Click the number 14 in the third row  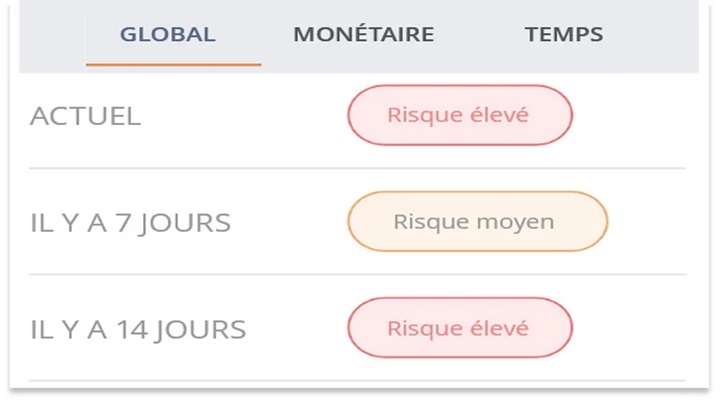tap(132, 329)
